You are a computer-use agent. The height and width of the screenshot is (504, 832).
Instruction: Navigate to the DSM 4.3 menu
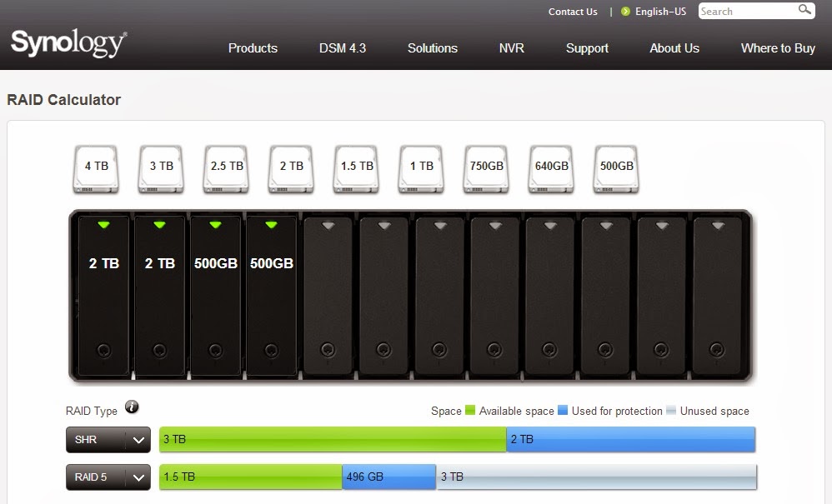pos(343,48)
